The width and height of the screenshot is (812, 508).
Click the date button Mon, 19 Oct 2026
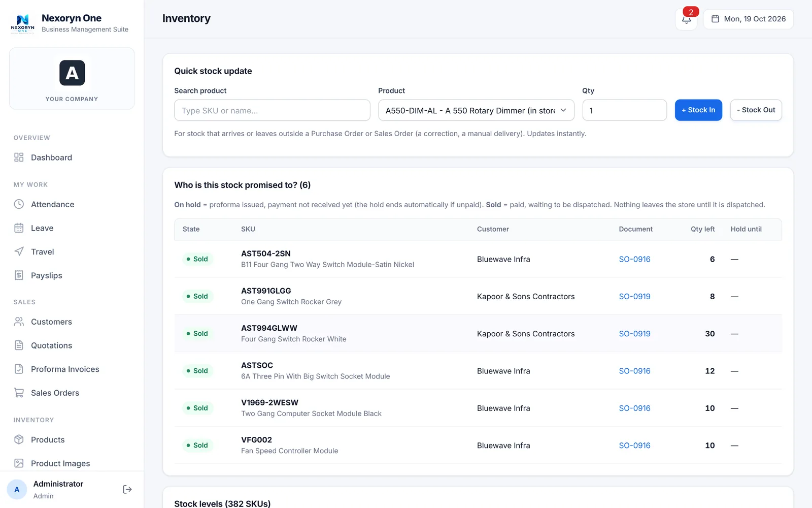point(748,19)
